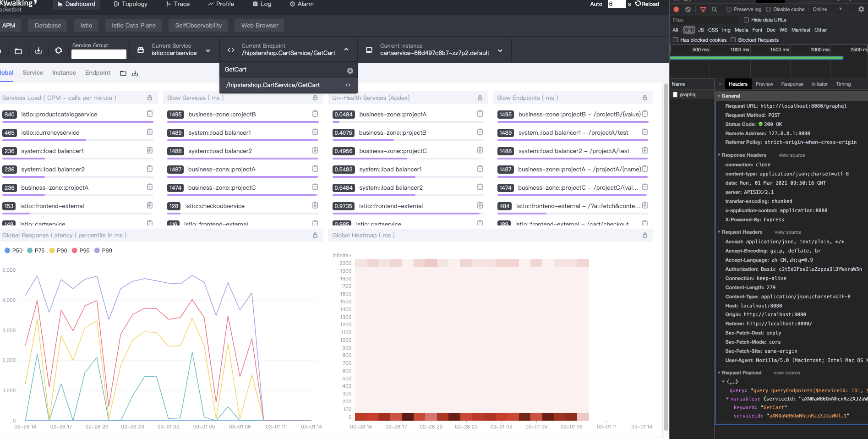Click Auto refresh interval field

617,4
